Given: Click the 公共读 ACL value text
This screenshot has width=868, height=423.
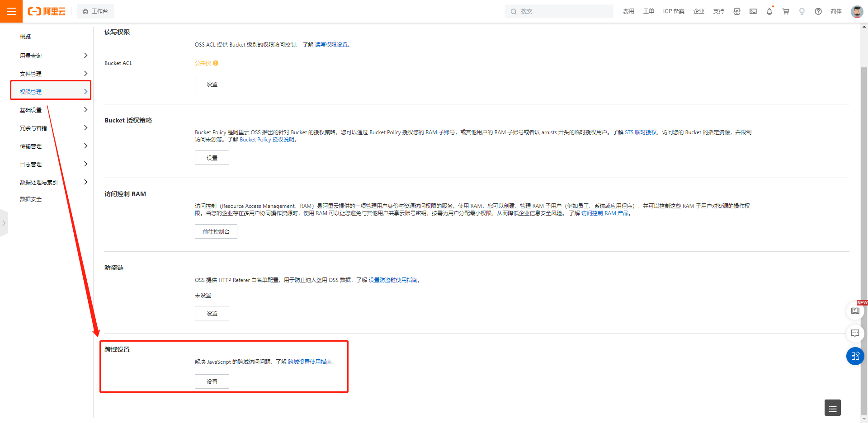Looking at the screenshot, I should (203, 63).
